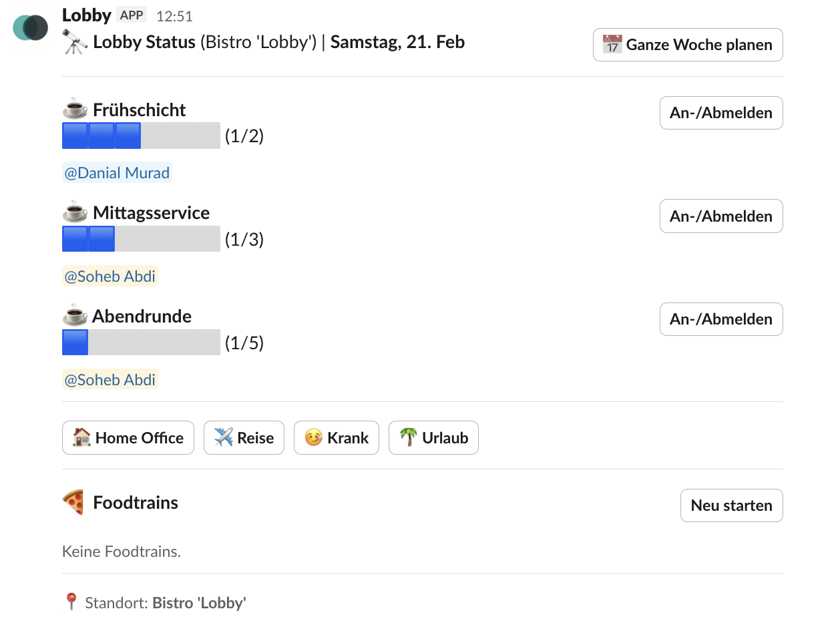
Task: Toggle An-/Abmelden for Abendrunde
Action: tap(721, 319)
